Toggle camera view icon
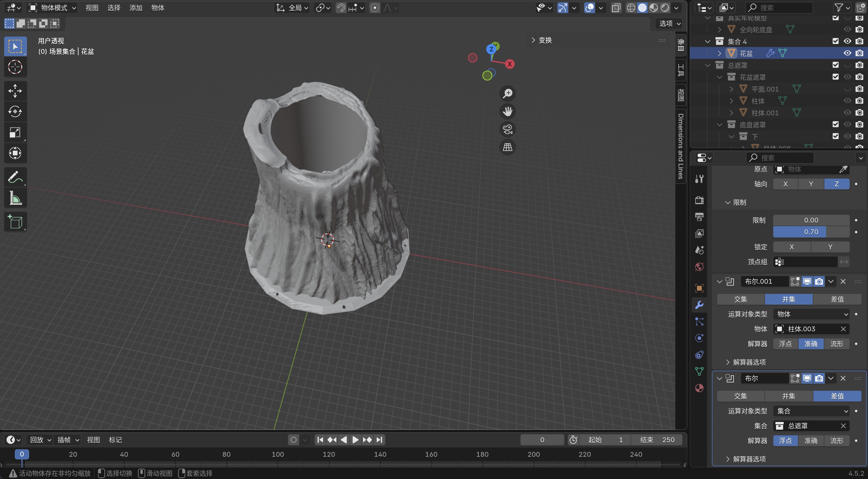This screenshot has width=868, height=479. click(x=507, y=129)
